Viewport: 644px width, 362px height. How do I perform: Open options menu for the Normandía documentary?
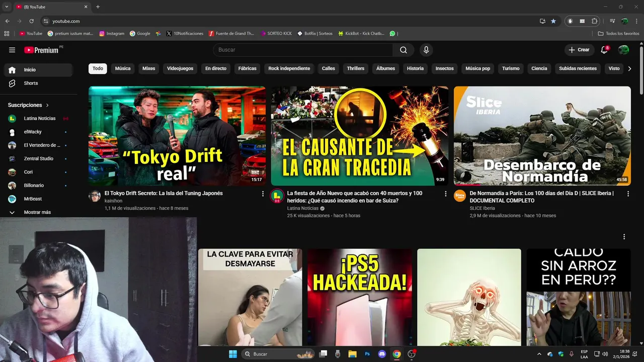click(x=628, y=194)
